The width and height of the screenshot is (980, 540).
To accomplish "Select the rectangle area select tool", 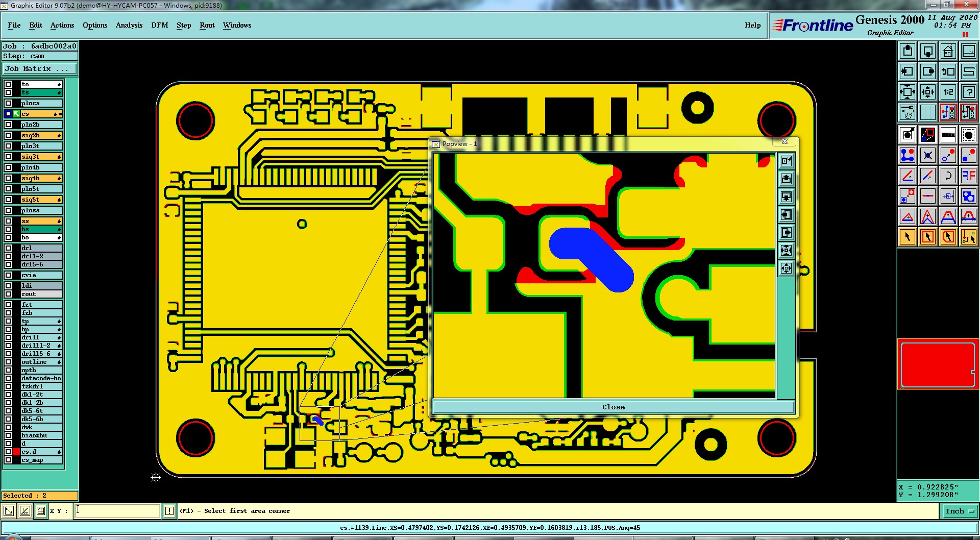I will [928, 237].
